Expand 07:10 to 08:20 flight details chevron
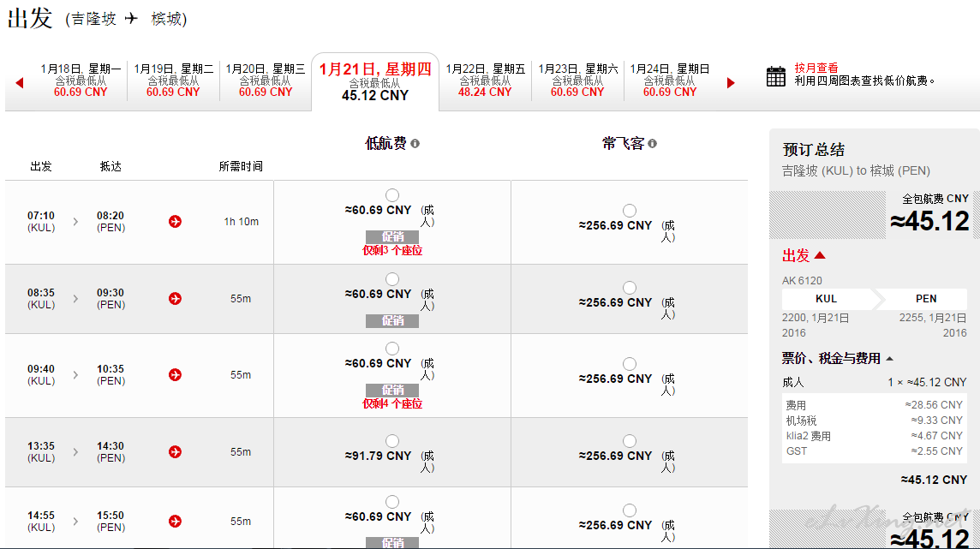 (75, 222)
